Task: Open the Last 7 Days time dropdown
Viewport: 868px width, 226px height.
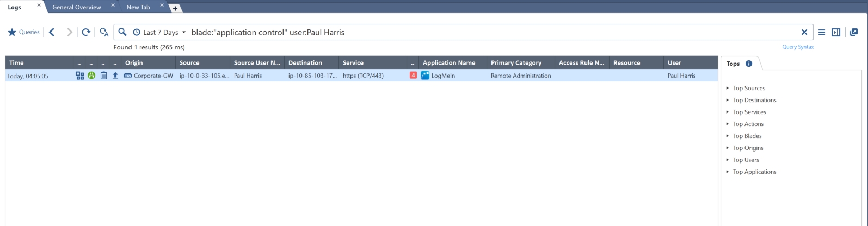Action: coord(160,33)
